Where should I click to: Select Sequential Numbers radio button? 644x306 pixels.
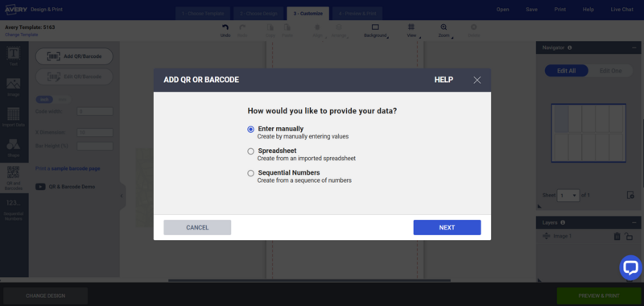tap(250, 173)
